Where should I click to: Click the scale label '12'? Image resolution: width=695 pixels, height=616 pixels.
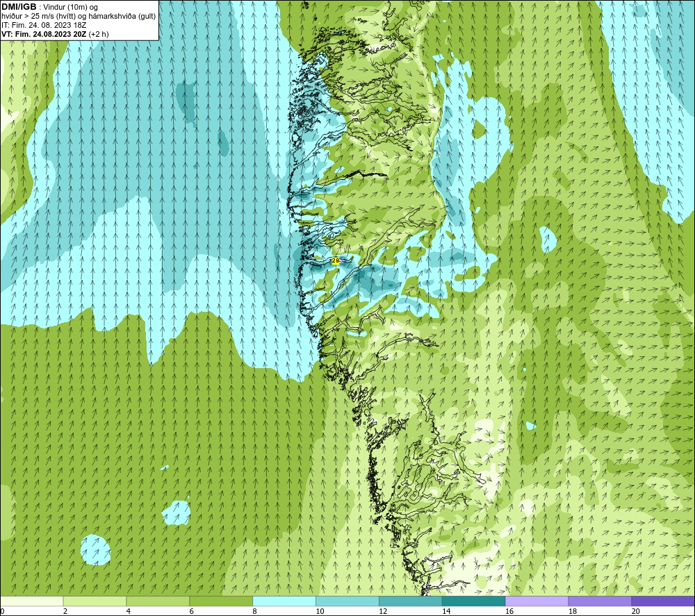coord(383,611)
